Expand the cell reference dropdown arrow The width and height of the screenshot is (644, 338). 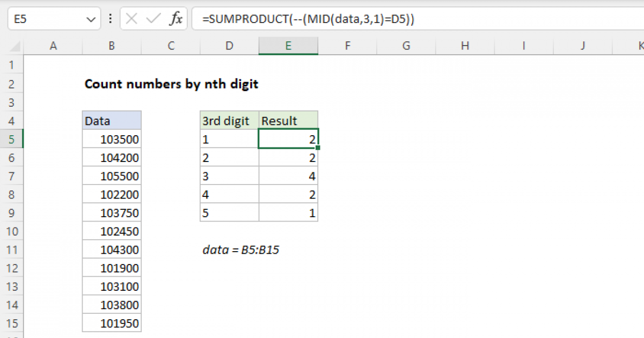pos(91,18)
